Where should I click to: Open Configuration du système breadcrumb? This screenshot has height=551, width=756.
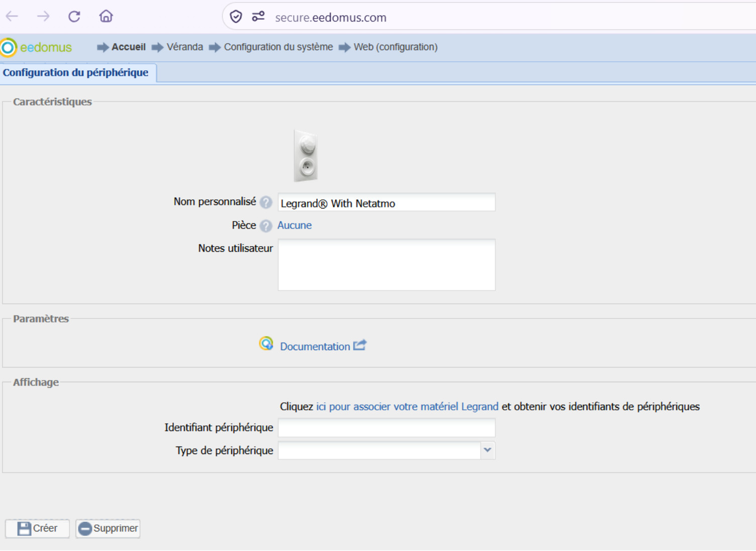coord(278,47)
